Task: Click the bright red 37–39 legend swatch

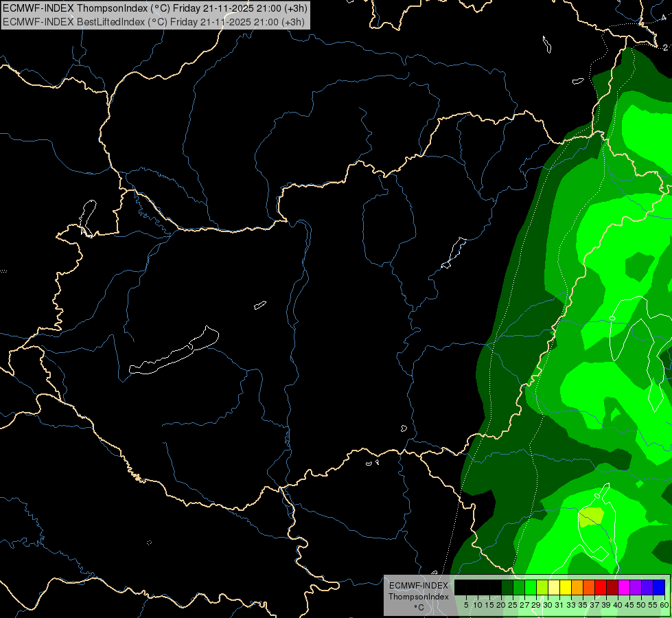Action: (601, 588)
